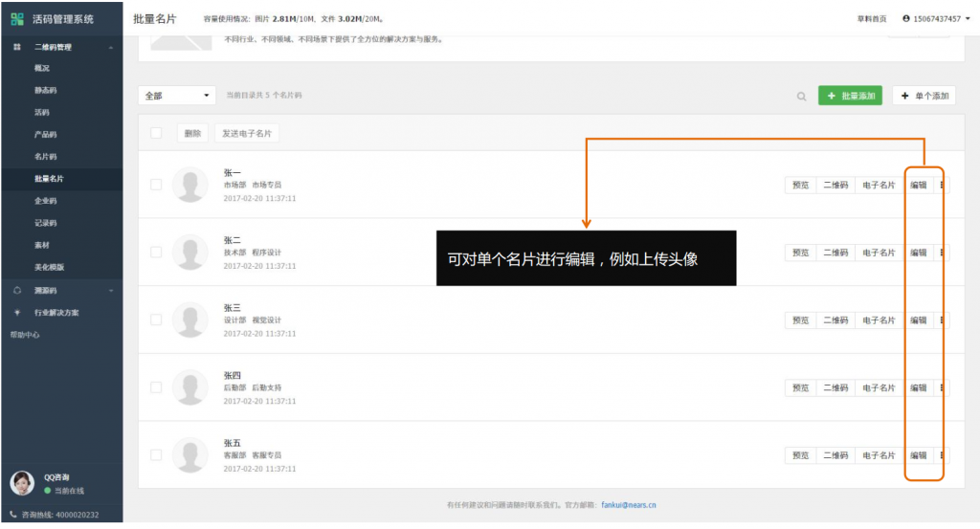Screen dimensions: 980x529
Task: Open 企业码 menu item
Action: point(46,201)
